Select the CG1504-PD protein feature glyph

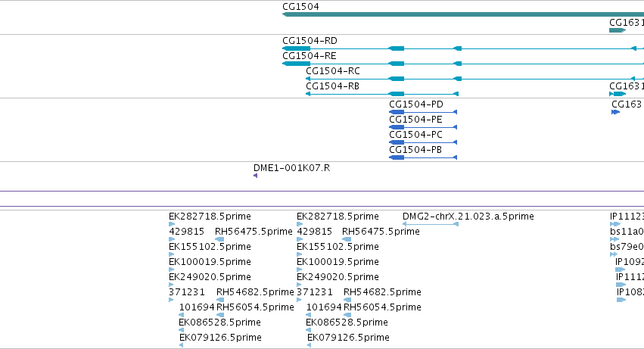(x=423, y=112)
